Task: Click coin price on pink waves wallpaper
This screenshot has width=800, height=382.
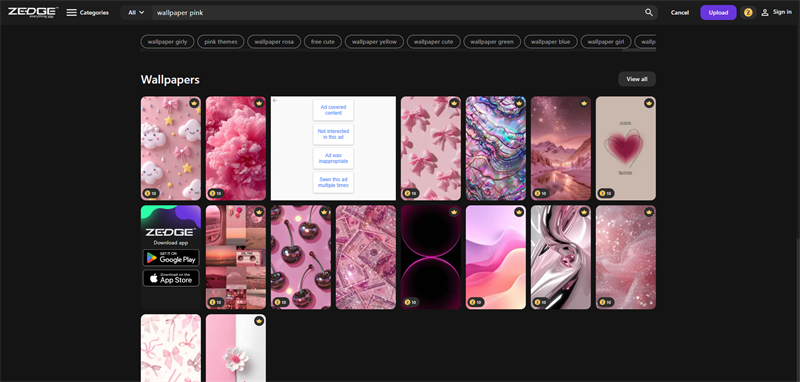Action: (x=476, y=302)
